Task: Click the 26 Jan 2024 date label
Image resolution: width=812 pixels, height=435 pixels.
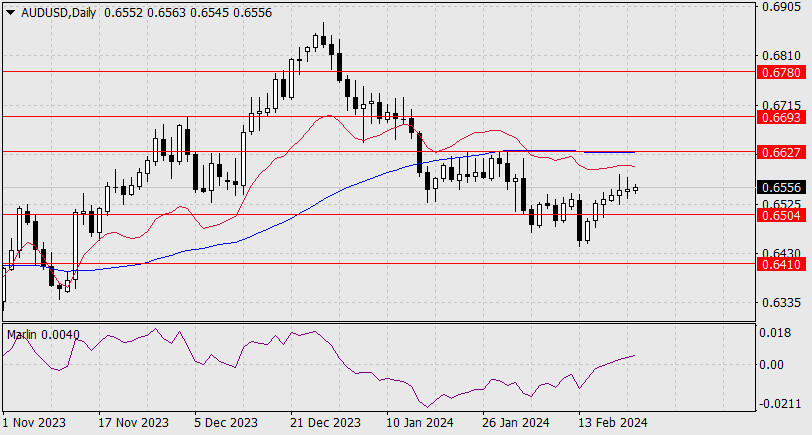Action: point(516,423)
